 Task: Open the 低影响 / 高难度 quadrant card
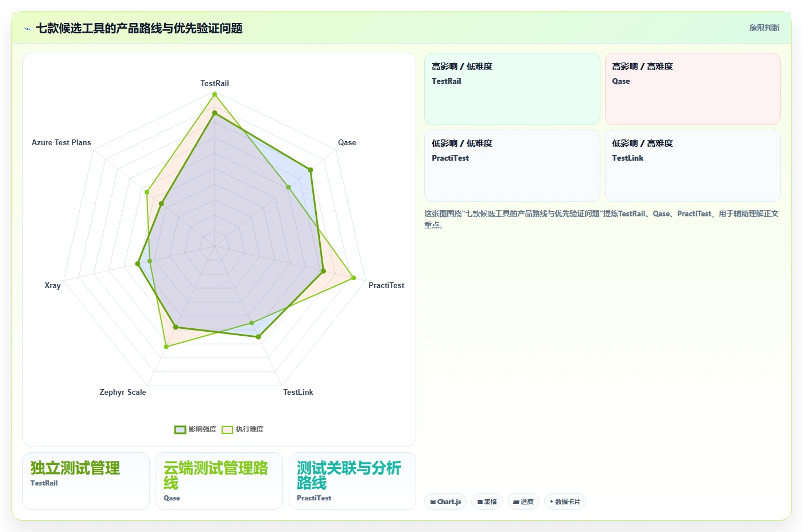tap(692, 166)
